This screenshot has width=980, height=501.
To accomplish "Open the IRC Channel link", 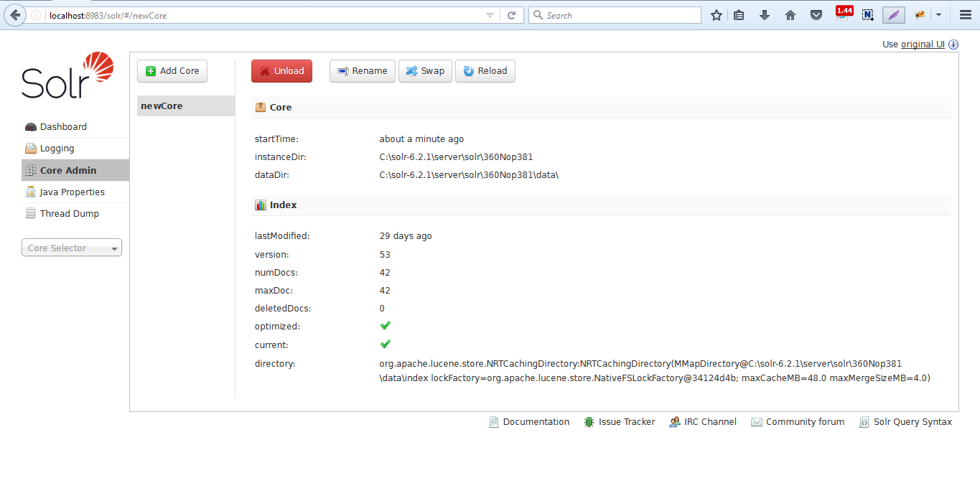I will pos(703,422).
